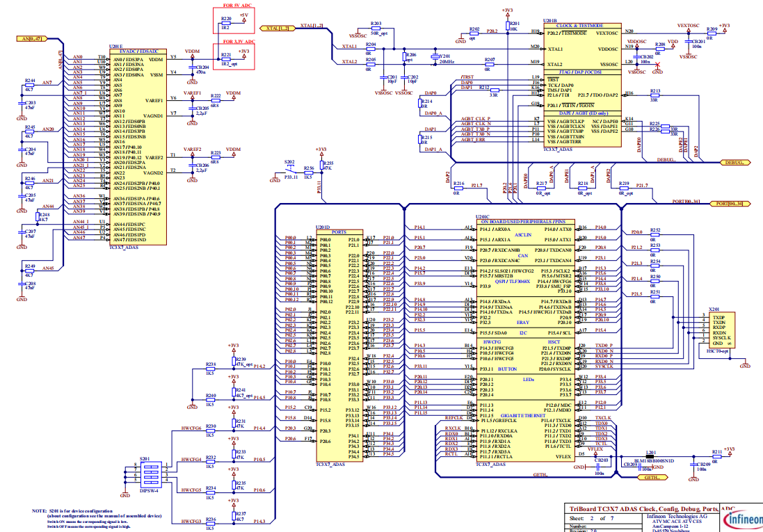
Task: Click the R203 50R_opt resistor
Action: pyautogui.click(x=376, y=29)
